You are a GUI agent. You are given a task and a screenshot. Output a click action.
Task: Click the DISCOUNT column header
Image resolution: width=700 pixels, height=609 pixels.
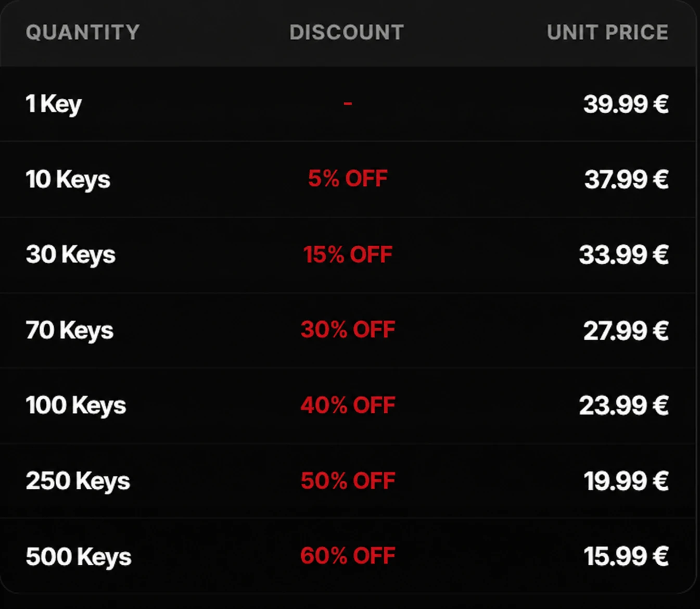click(x=347, y=32)
